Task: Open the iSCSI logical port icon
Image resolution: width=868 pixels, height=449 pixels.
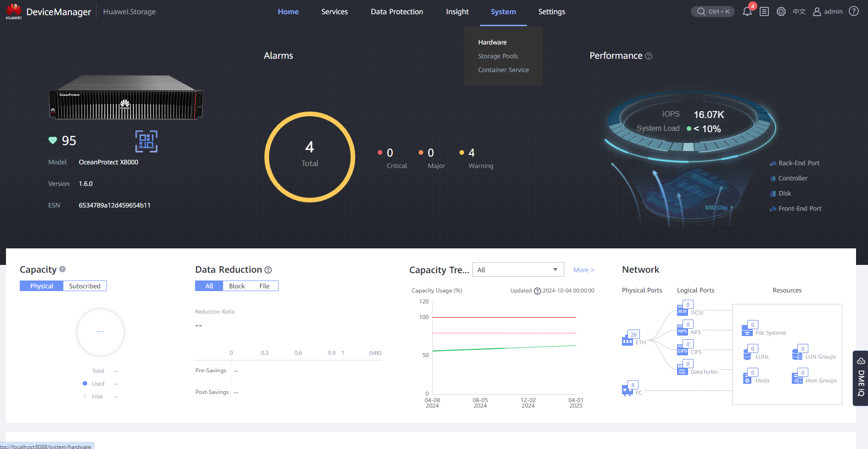Action: point(683,310)
